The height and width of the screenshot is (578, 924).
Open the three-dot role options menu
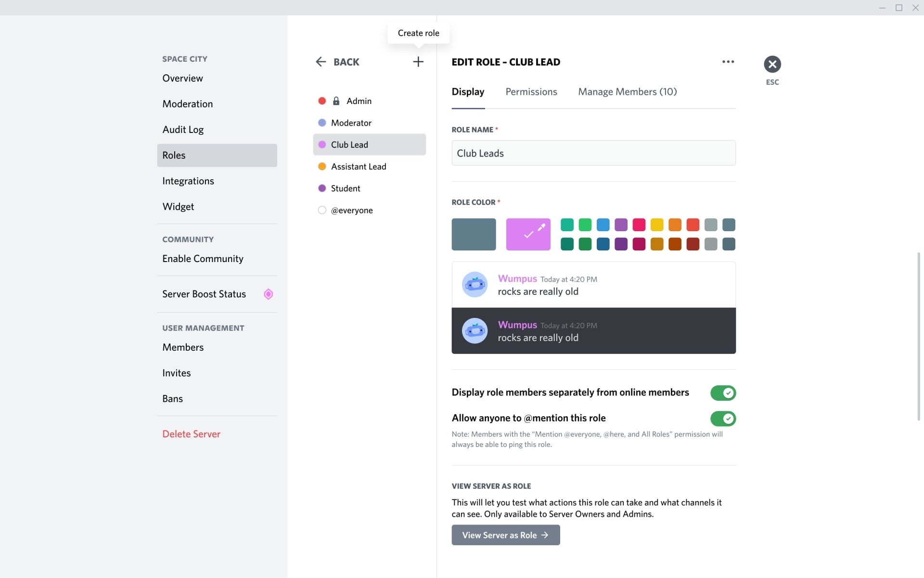pos(728,62)
